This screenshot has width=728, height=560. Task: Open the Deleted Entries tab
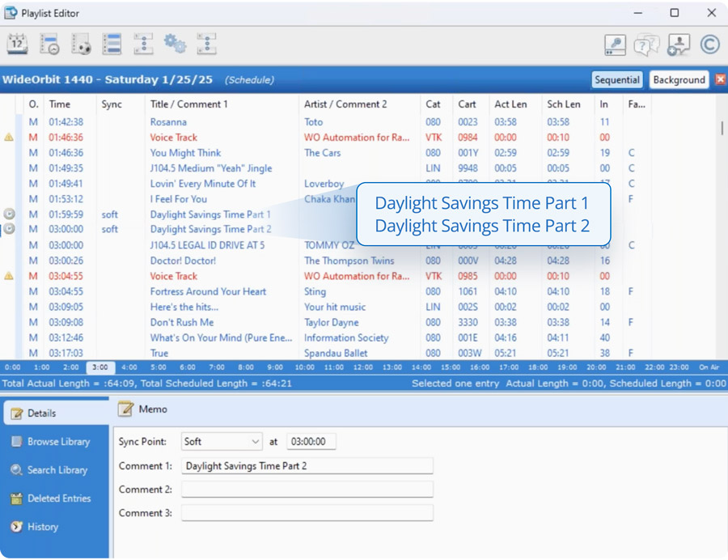pyautogui.click(x=58, y=498)
